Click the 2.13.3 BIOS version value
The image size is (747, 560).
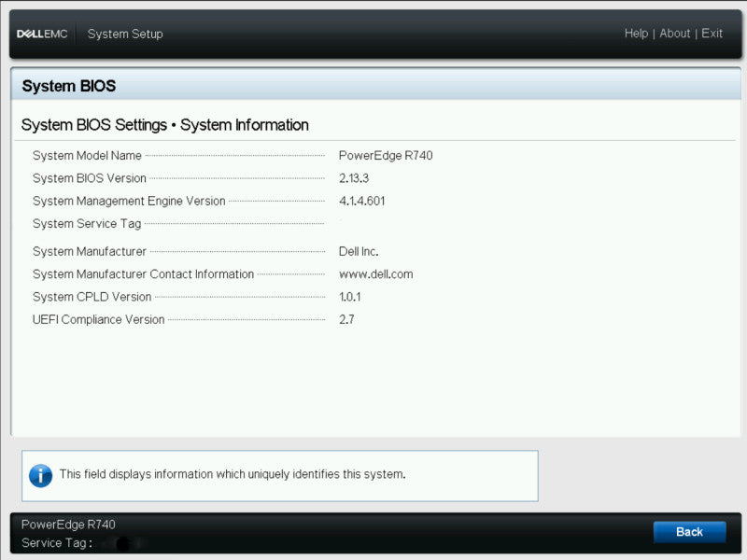point(354,178)
